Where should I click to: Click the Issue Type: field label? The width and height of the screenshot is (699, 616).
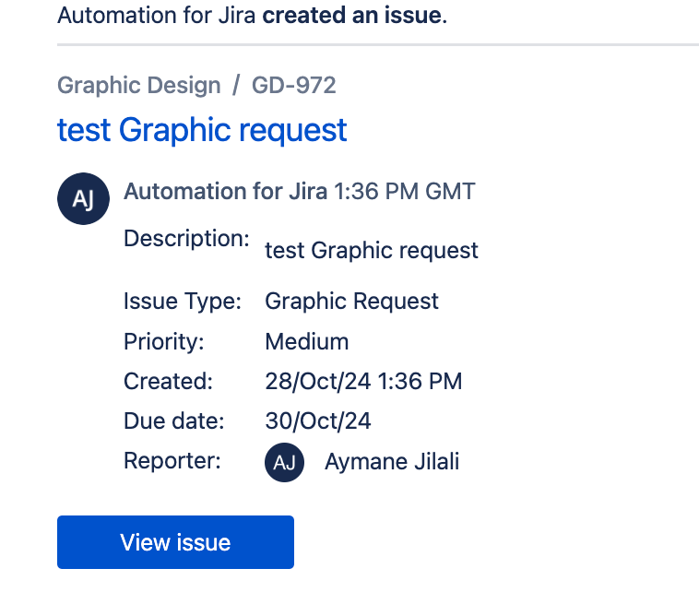click(183, 302)
